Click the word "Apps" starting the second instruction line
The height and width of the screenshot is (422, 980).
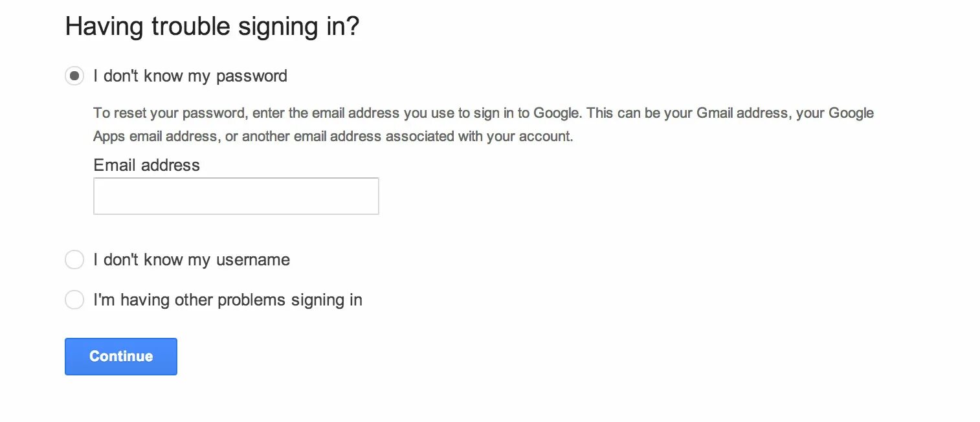click(109, 137)
